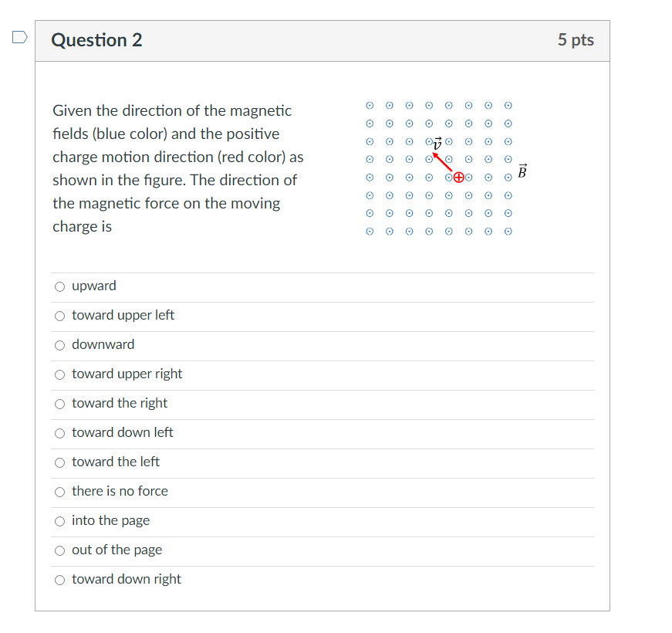
Task: Click the red positive charge symbol
Action: [x=460, y=177]
